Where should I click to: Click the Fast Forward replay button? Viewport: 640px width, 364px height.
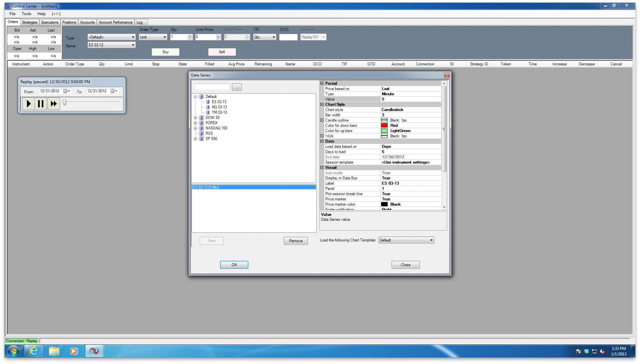(x=53, y=104)
